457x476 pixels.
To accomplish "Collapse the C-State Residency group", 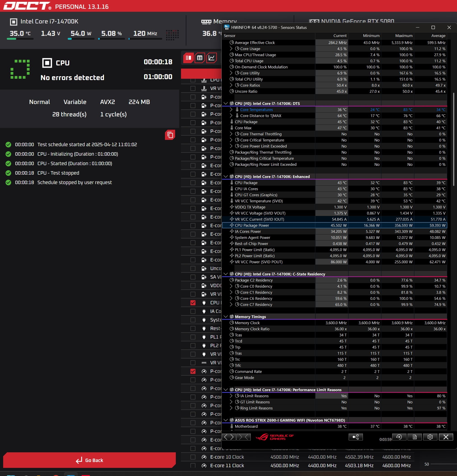I will point(225,274).
